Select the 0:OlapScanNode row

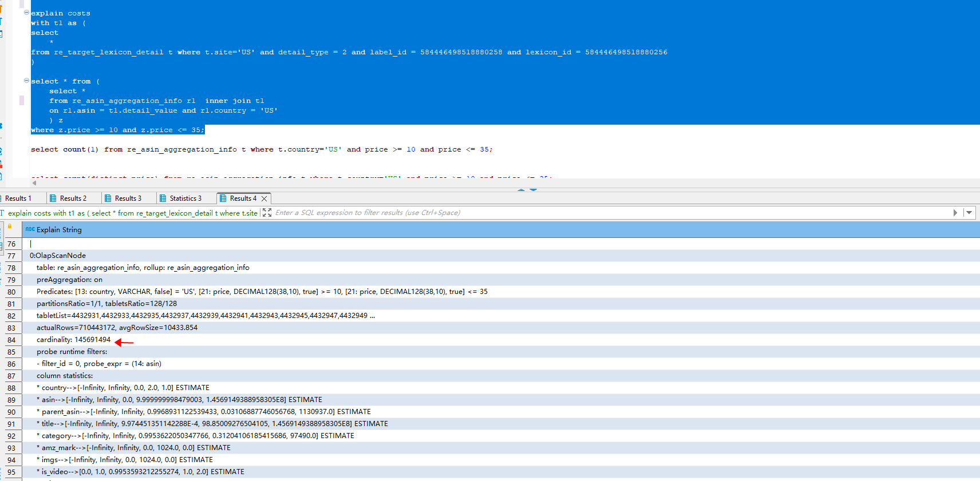point(58,256)
